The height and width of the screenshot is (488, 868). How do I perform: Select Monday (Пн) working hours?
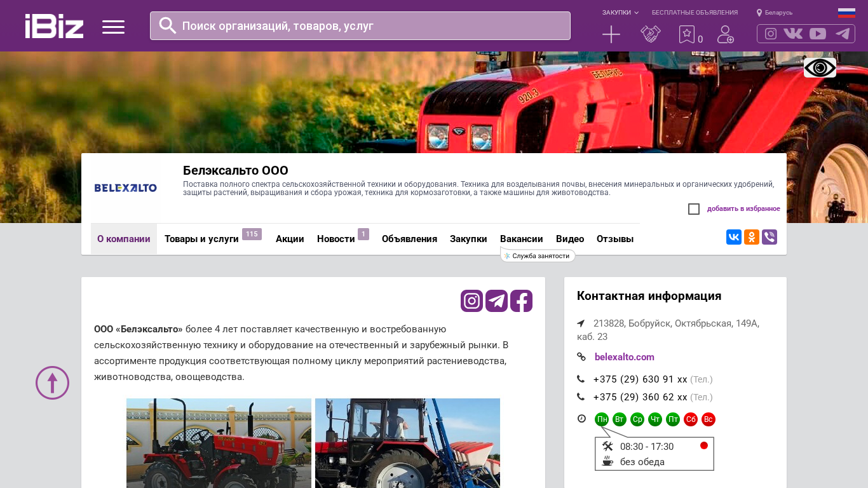coord(602,419)
